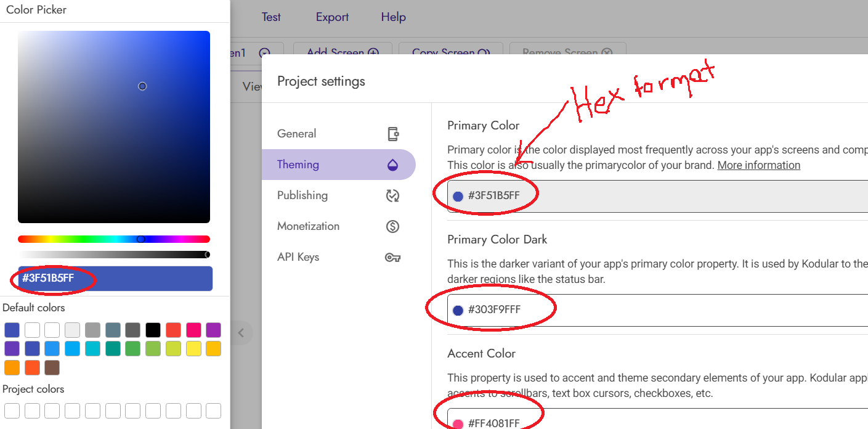
Task: Select the brown default color swatch
Action: 52,368
